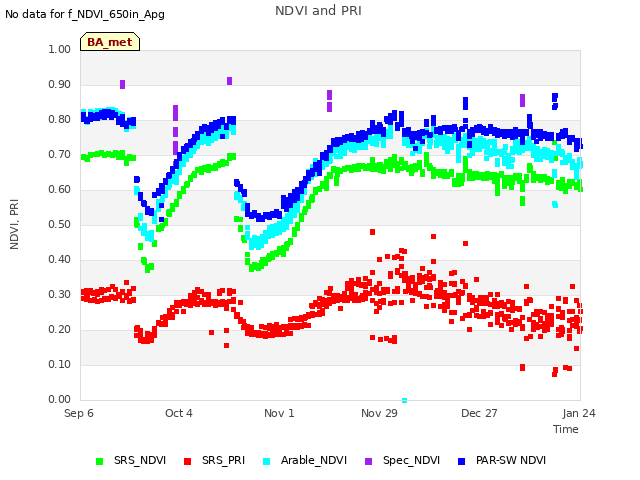Image resolution: width=640 pixels, height=480 pixels.
Task: Click the Jan 24 x-axis label
Action: (579, 413)
